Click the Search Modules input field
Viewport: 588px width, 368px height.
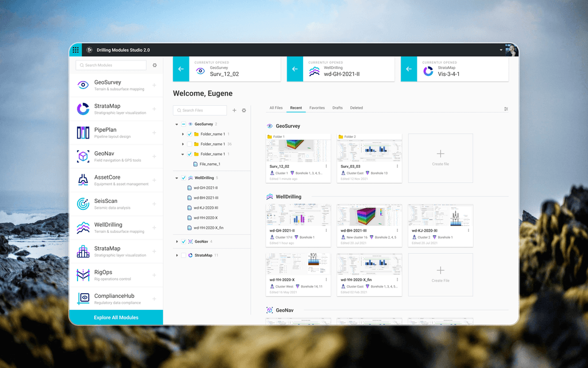(x=111, y=66)
